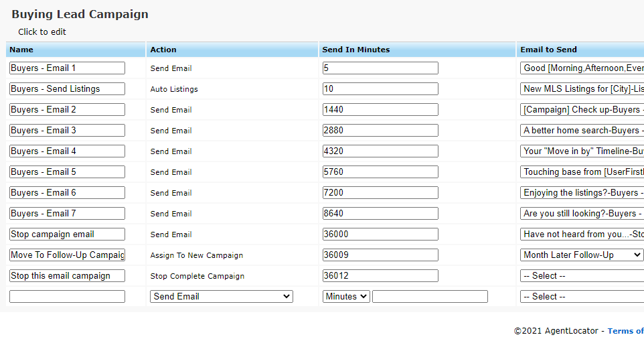644x337 pixels.
Task: Click the Action column header
Action: click(163, 50)
